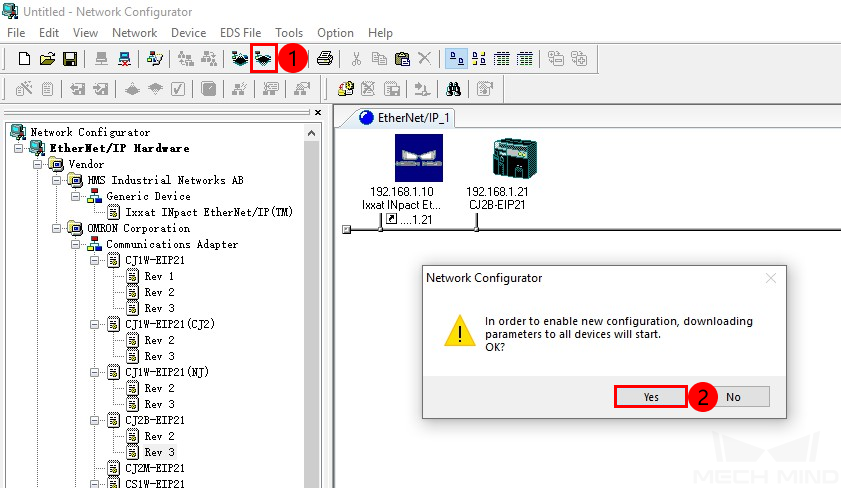The image size is (841, 488).
Task: Collapse HMS Industrial Networks AB node
Action: [56, 180]
